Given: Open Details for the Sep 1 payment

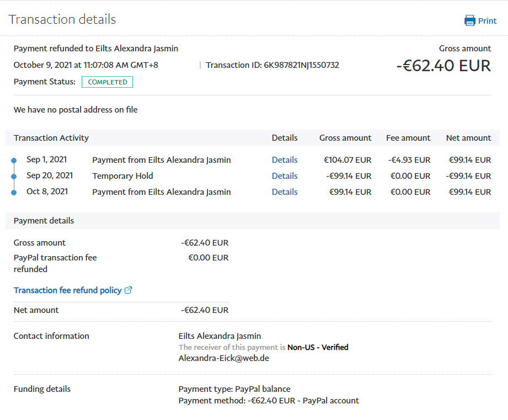Looking at the screenshot, I should coord(284,160).
